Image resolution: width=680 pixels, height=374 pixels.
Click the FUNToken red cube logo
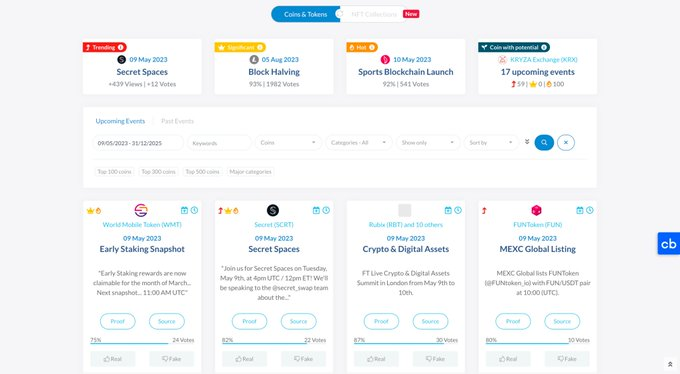[x=536, y=210]
